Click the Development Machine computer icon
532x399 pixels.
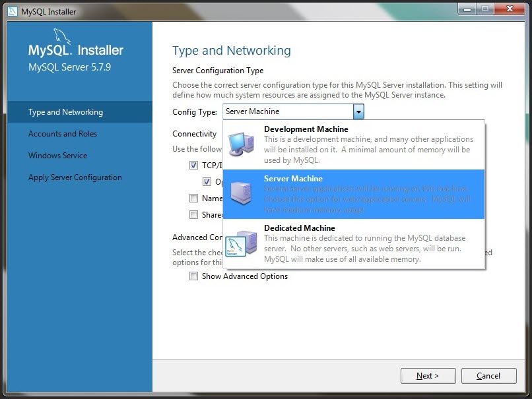[241, 144]
